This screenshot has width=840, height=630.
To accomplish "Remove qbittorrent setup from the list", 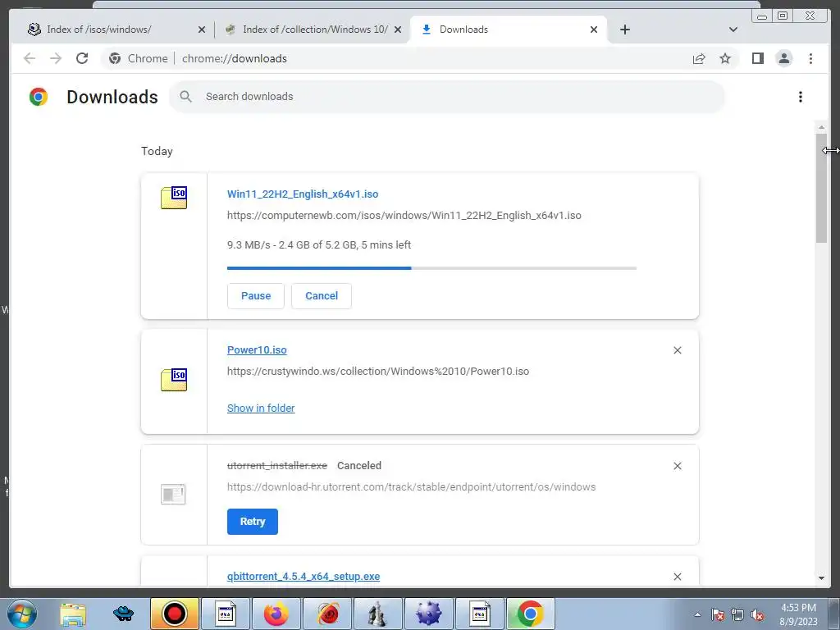I will (x=677, y=577).
